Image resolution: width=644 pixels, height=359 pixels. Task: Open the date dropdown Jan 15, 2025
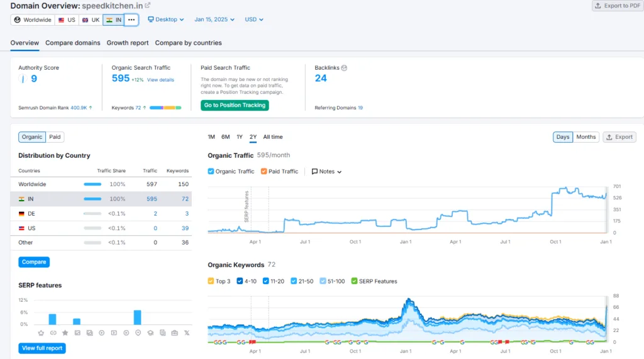(x=214, y=19)
